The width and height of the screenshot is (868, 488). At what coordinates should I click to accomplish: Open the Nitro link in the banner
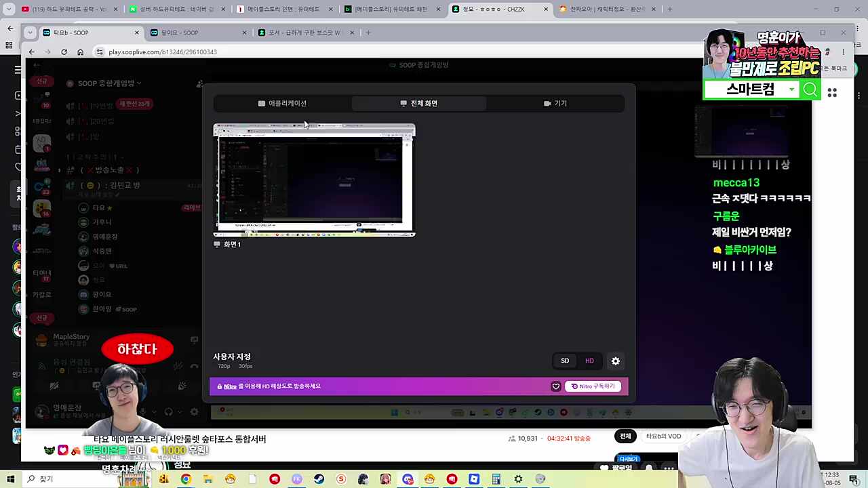tap(230, 386)
